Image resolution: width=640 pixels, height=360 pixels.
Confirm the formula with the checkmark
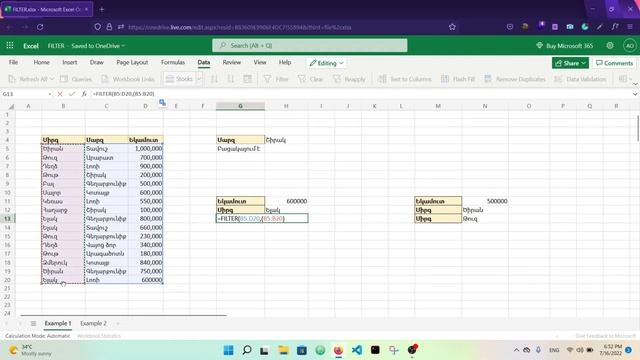pyautogui.click(x=72, y=94)
